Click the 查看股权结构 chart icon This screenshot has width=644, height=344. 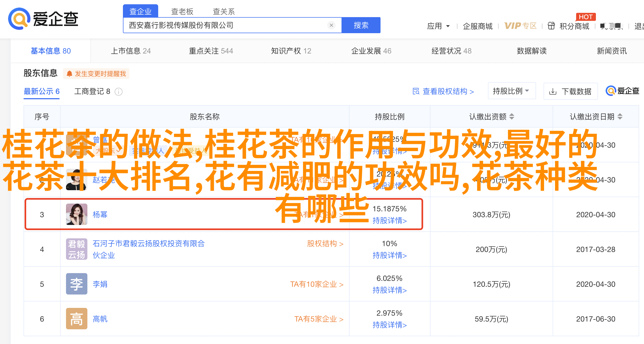416,91
